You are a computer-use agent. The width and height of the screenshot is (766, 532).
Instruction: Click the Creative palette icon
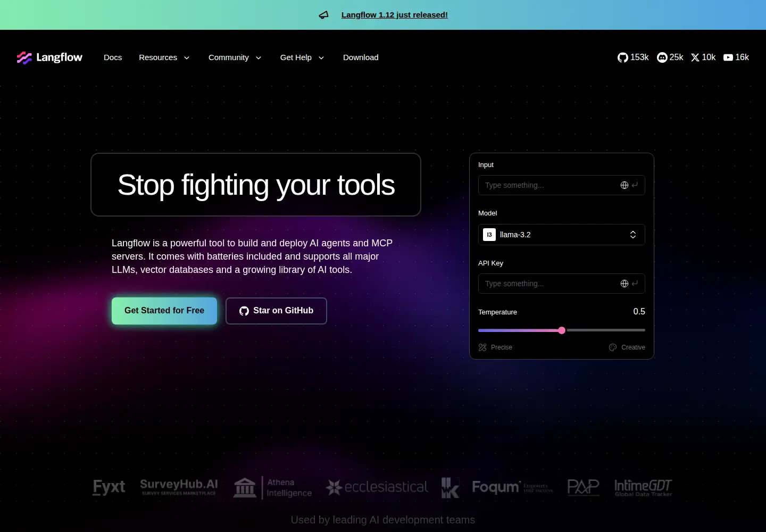click(613, 347)
